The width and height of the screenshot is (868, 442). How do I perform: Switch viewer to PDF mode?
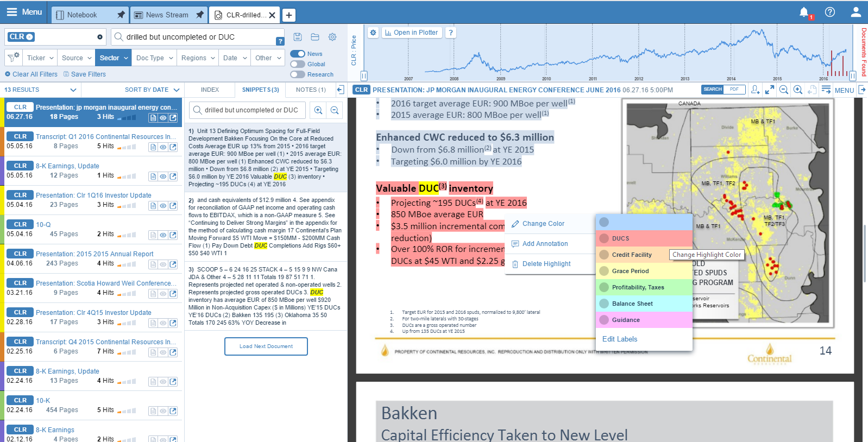(734, 90)
